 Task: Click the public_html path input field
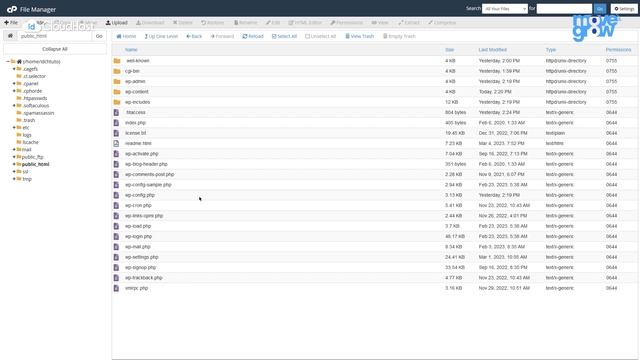coord(54,36)
